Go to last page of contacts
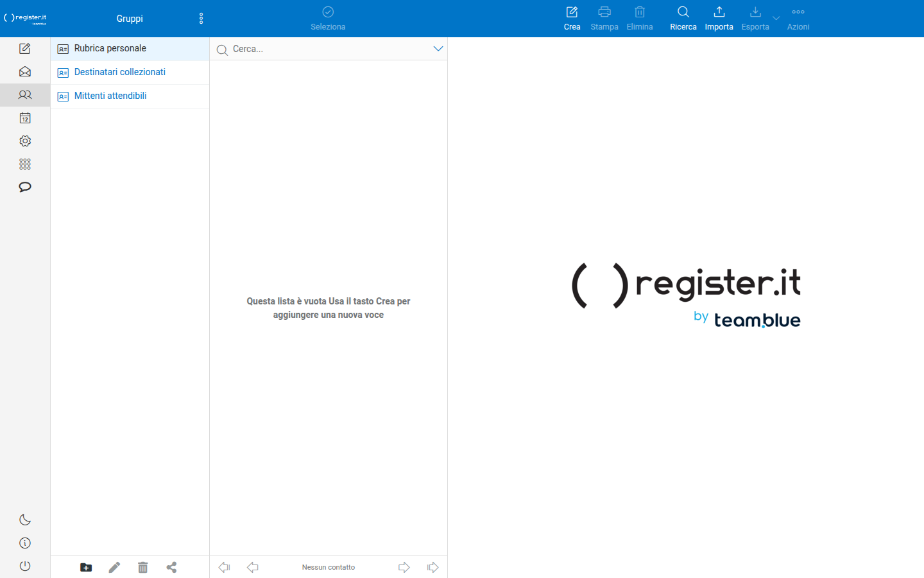924x578 pixels. (x=433, y=567)
